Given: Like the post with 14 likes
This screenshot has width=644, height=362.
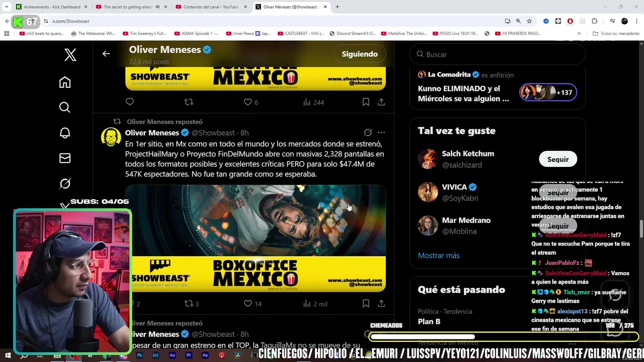Looking at the screenshot, I should pyautogui.click(x=253, y=304).
